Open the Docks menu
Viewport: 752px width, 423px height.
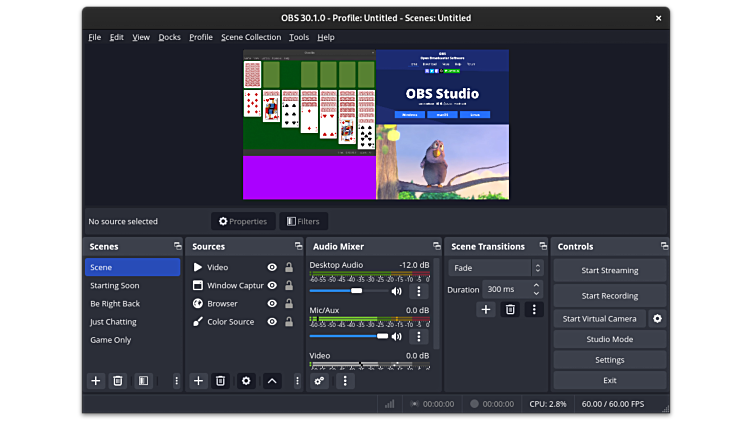click(x=170, y=37)
